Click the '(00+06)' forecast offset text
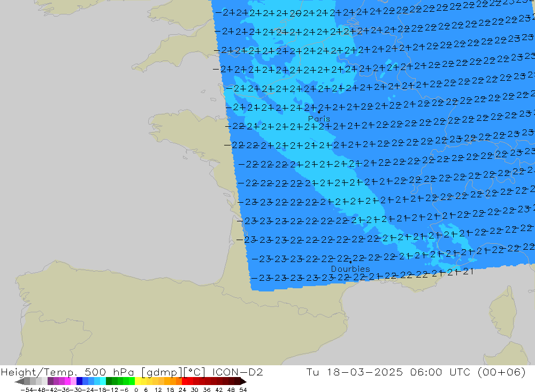 coord(501,372)
